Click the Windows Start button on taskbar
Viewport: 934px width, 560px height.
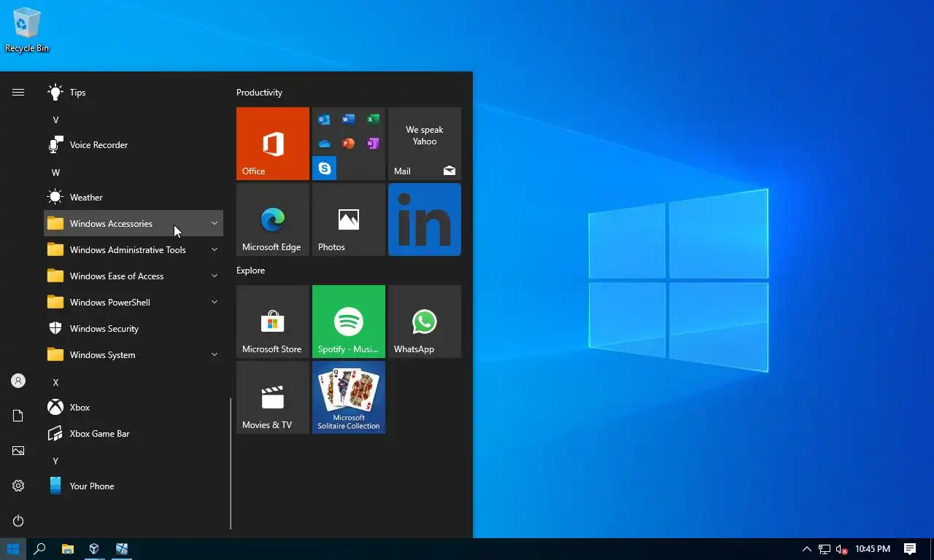(x=13, y=549)
